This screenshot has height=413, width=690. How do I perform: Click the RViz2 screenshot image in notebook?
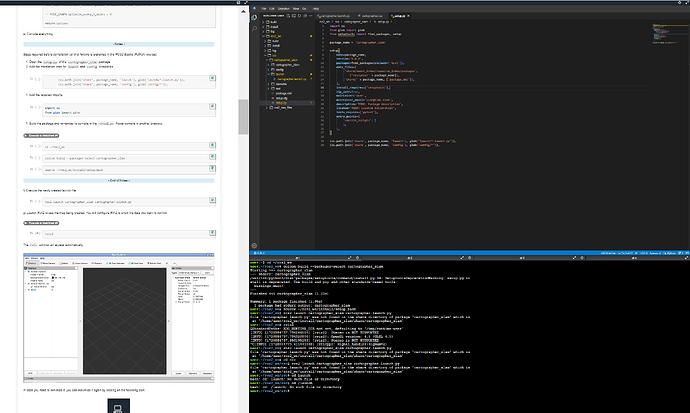click(119, 317)
